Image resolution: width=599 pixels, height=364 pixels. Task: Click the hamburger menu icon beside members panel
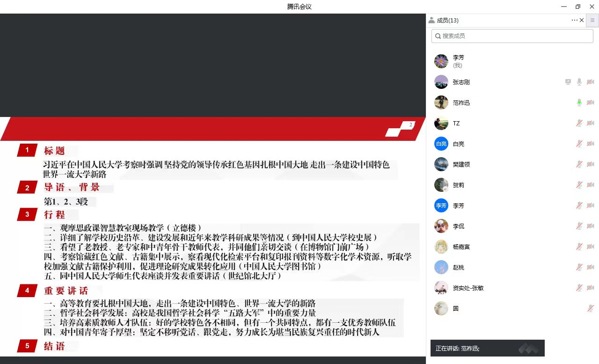[592, 20]
